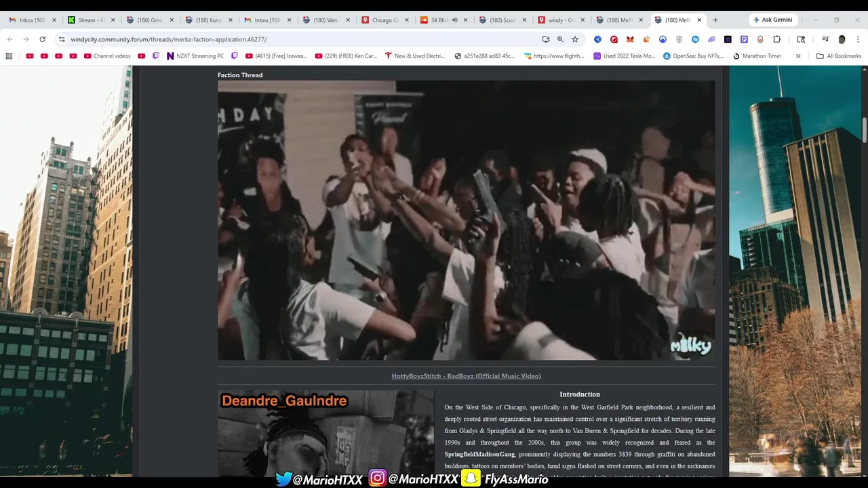Image resolution: width=868 pixels, height=488 pixels.
Task: Open HottyBoyzStitch - BadBoyz music video link
Action: coord(466,376)
